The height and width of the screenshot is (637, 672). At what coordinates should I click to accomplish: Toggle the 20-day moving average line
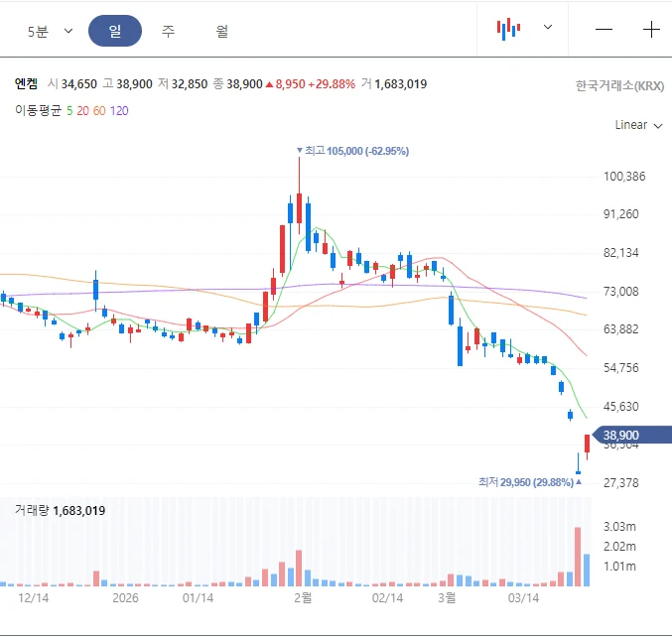coord(83,110)
